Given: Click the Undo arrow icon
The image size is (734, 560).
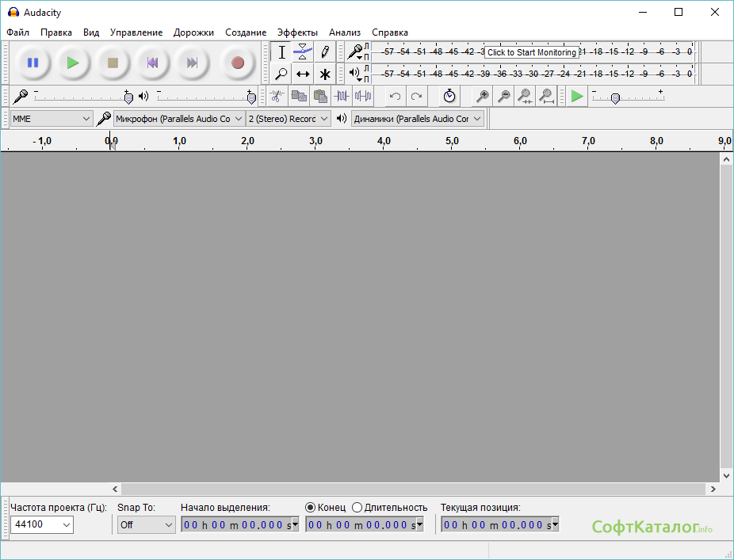Looking at the screenshot, I should click(395, 96).
